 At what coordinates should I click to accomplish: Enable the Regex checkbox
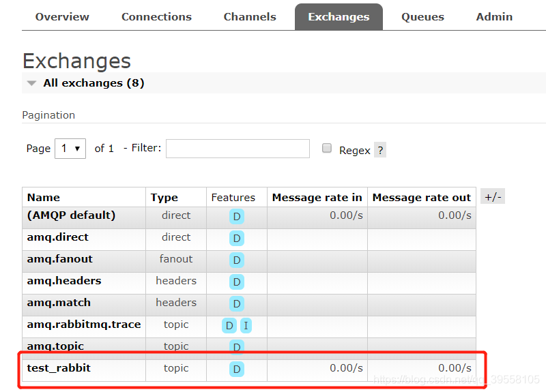[327, 148]
